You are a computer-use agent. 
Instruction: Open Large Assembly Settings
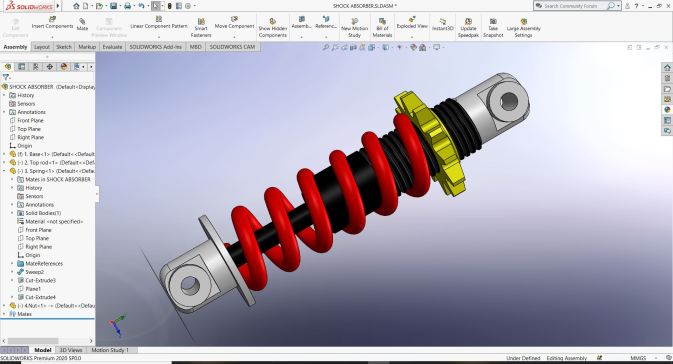[523, 28]
